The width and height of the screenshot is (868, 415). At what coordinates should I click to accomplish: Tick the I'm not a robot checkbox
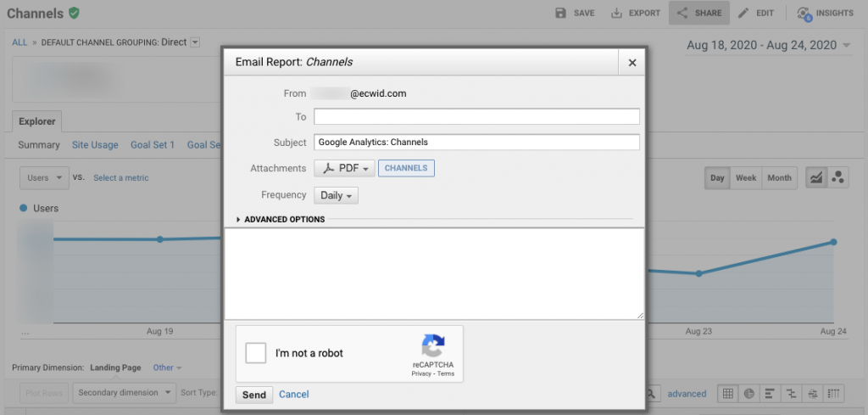(x=256, y=353)
